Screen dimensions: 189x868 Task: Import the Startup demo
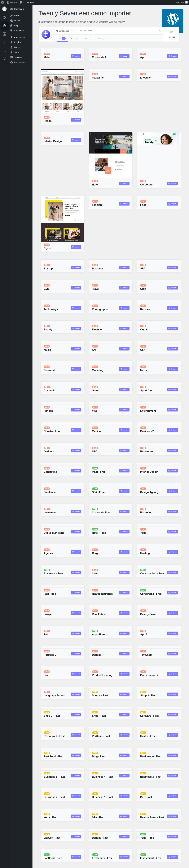(x=76, y=267)
